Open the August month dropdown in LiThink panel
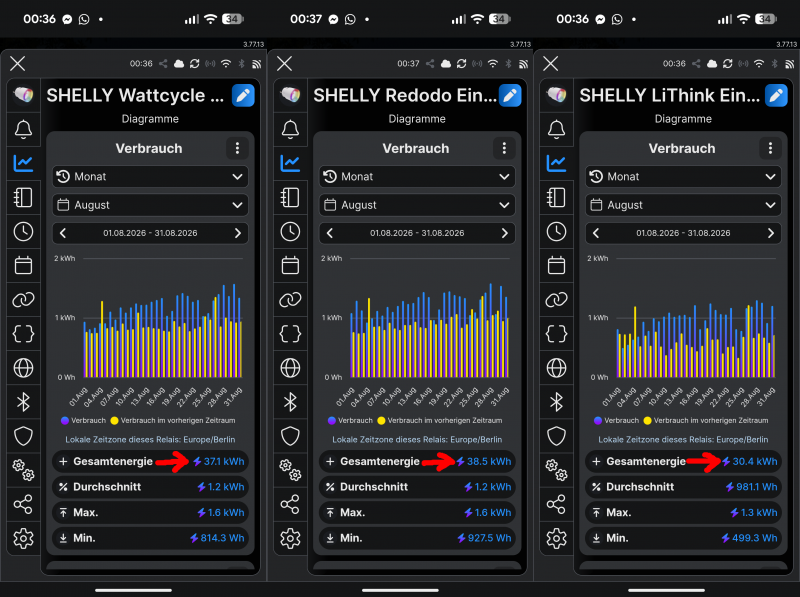 [x=683, y=205]
